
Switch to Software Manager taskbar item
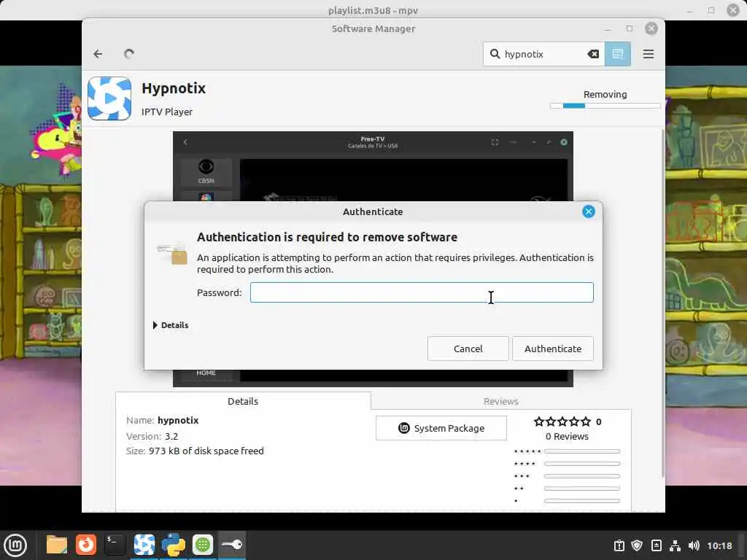point(203,545)
